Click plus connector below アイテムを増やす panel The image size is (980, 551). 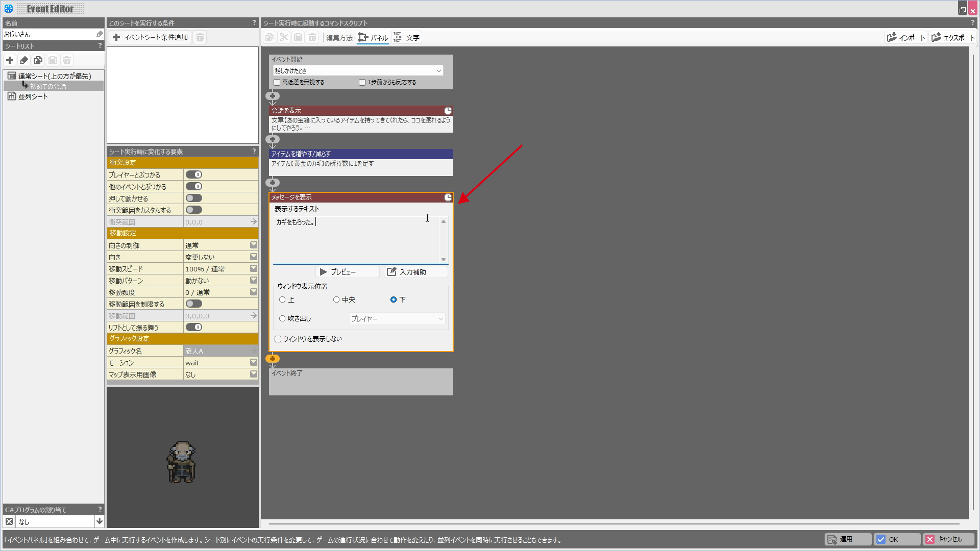click(x=273, y=183)
